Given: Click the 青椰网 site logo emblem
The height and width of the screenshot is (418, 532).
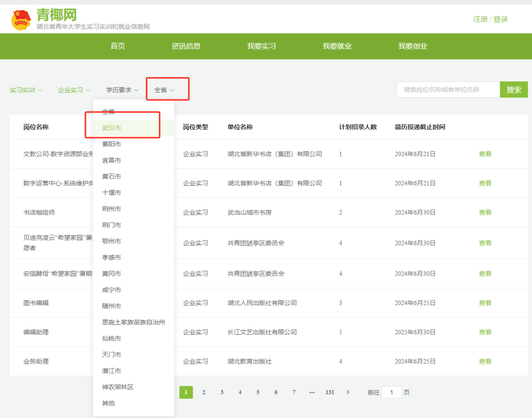Looking at the screenshot, I should pos(21,19).
